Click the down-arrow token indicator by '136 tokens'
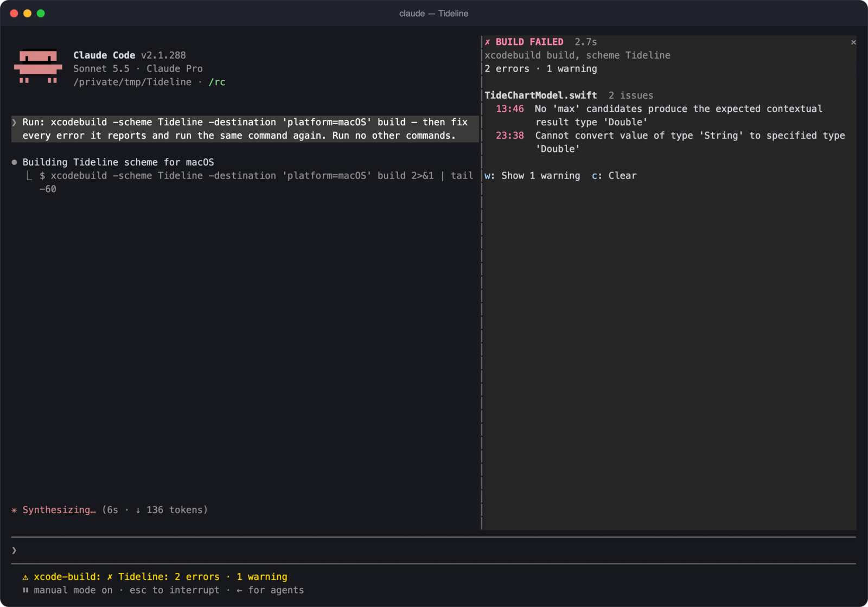 138,510
